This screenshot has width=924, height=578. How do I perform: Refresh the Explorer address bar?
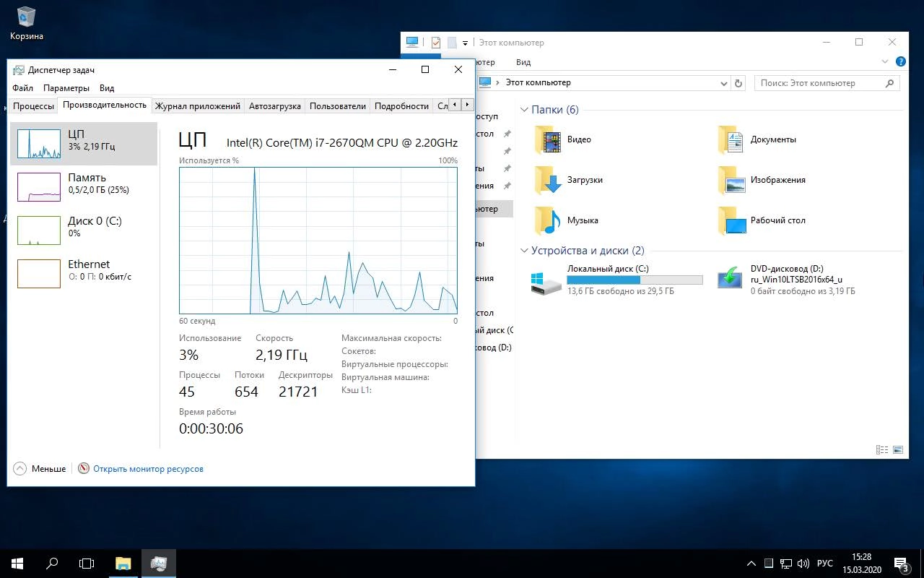coord(738,83)
